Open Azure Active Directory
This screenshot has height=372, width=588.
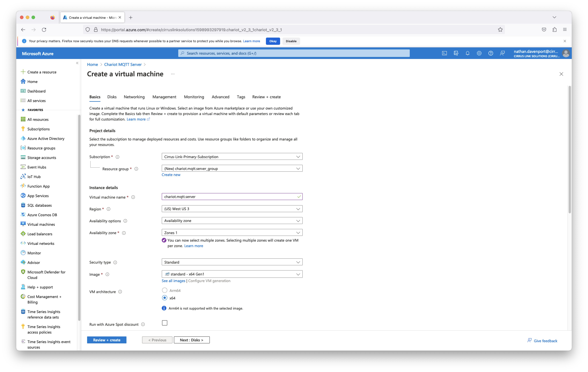tap(46, 138)
